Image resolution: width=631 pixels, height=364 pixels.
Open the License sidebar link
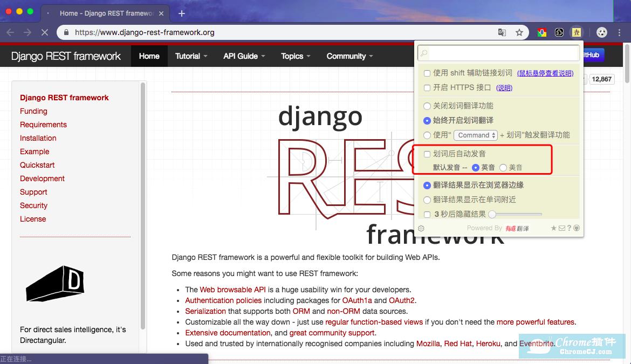click(x=33, y=219)
